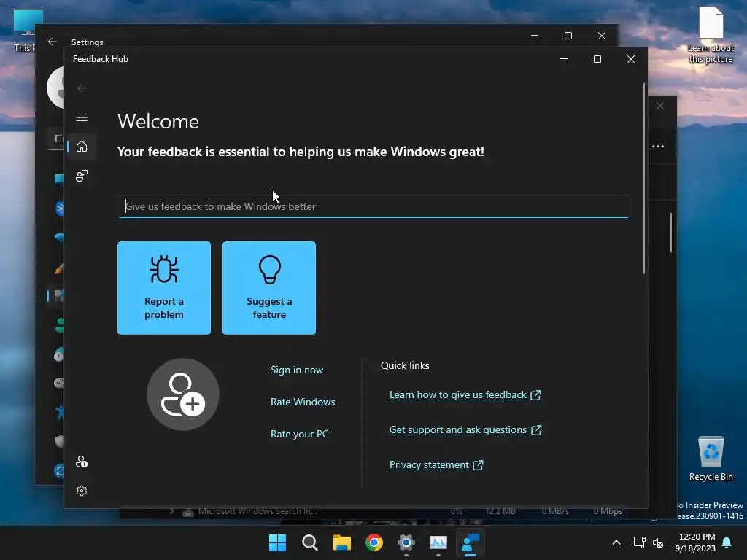The width and height of the screenshot is (747, 560).
Task: Click the Settings window back arrow
Action: [x=53, y=42]
